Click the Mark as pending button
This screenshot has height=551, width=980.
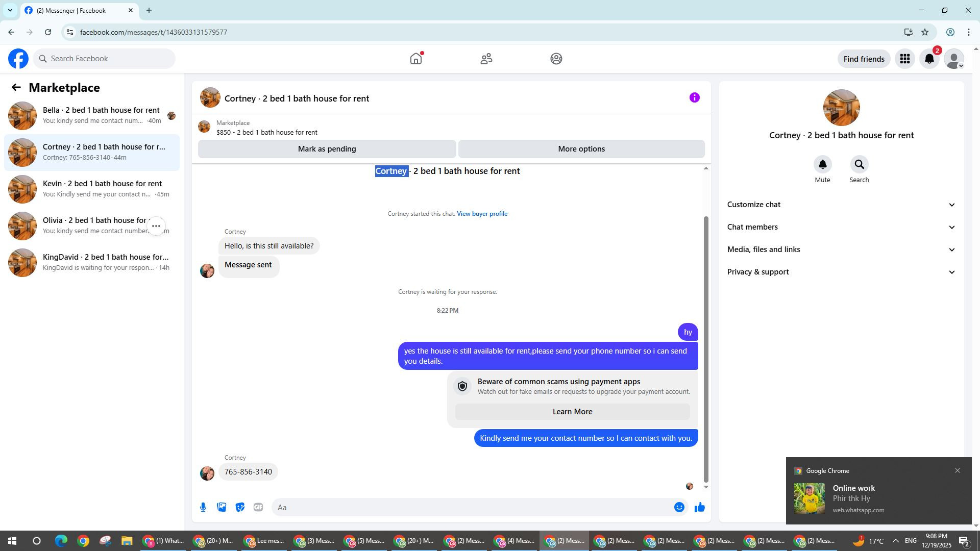pyautogui.click(x=327, y=149)
